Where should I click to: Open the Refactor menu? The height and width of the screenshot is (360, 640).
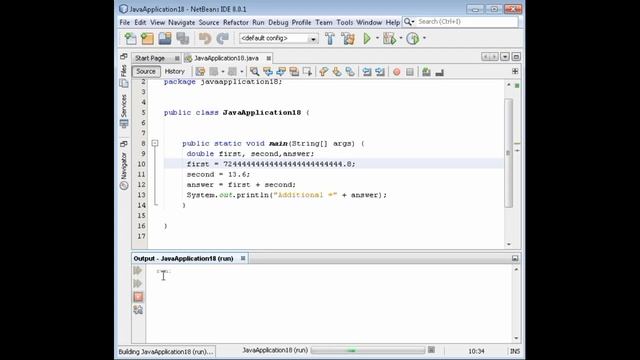tap(236, 22)
